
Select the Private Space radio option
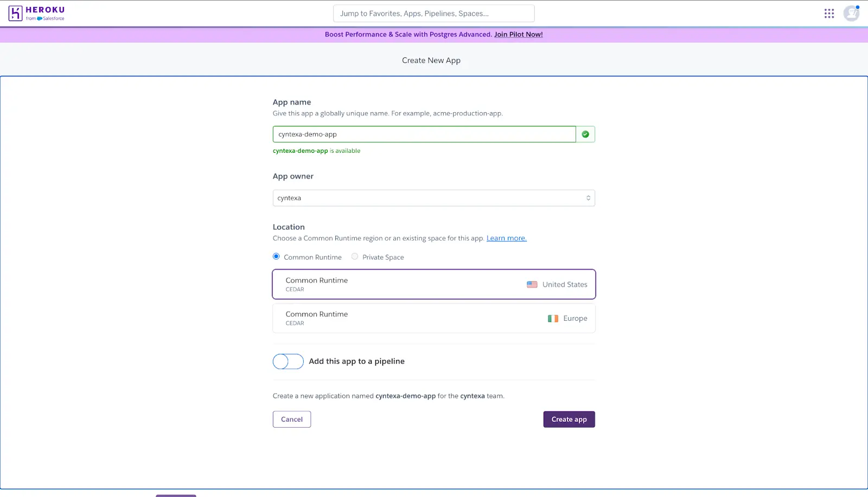[355, 256]
